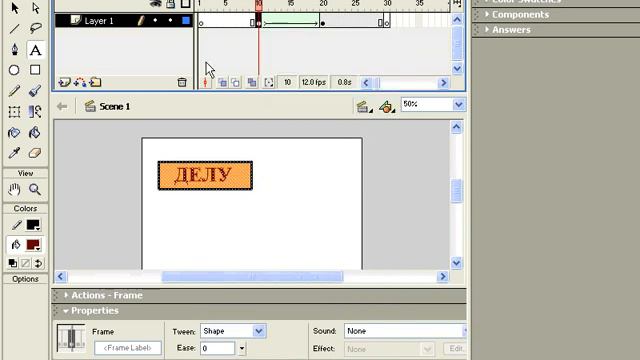The image size is (640, 360).
Task: Toggle Onion Skin mode
Action: [x=222, y=83]
